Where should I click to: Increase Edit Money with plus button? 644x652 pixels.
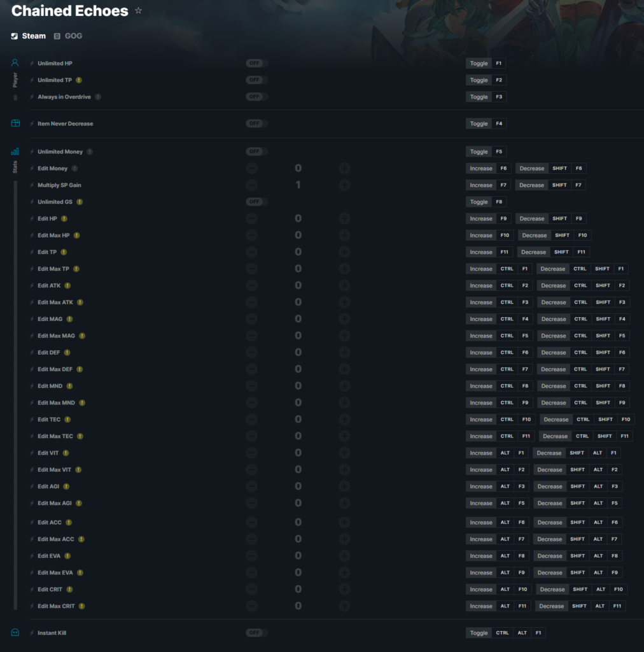pyautogui.click(x=344, y=168)
